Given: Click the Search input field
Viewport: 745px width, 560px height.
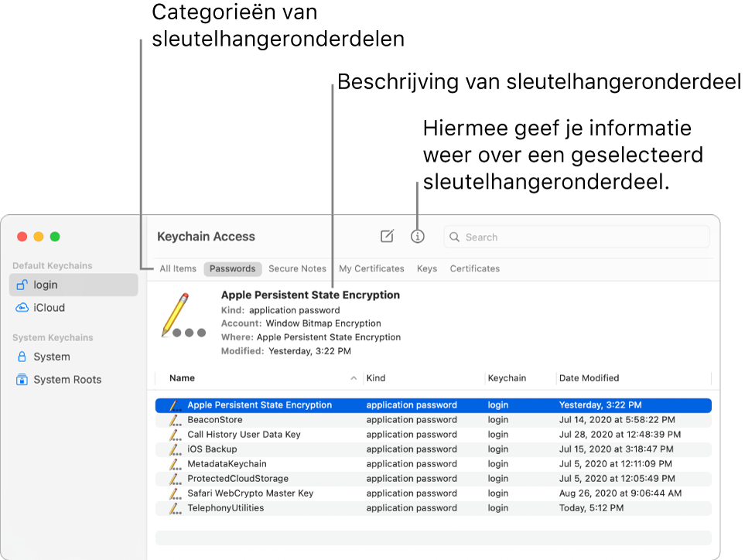Looking at the screenshot, I should pos(576,237).
